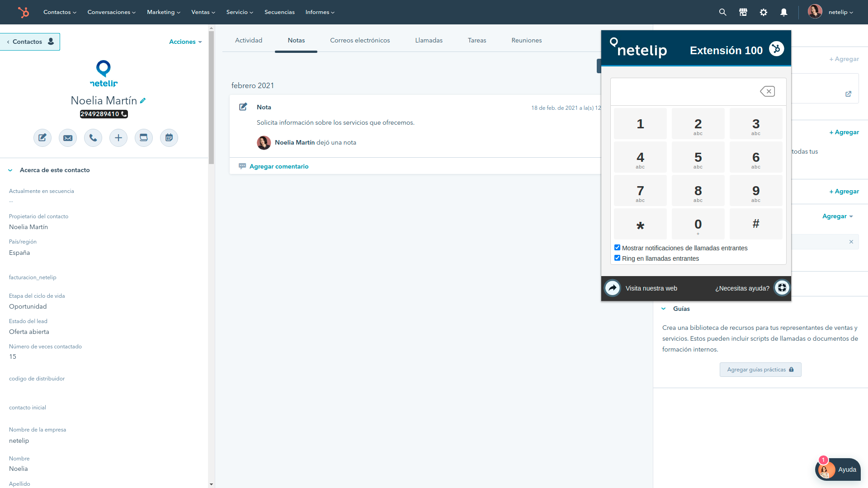Log activity with the plus icon button
Viewport: 868px width, 488px height.
tap(118, 138)
